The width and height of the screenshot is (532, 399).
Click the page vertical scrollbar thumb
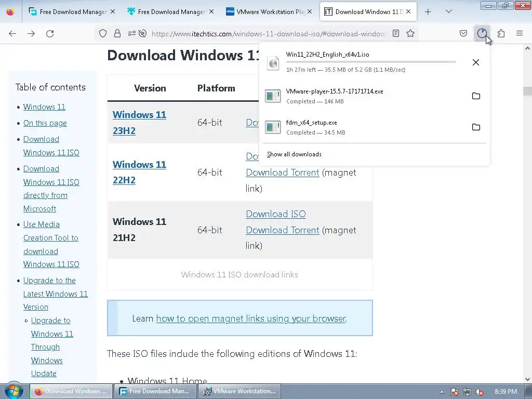tap(527, 91)
